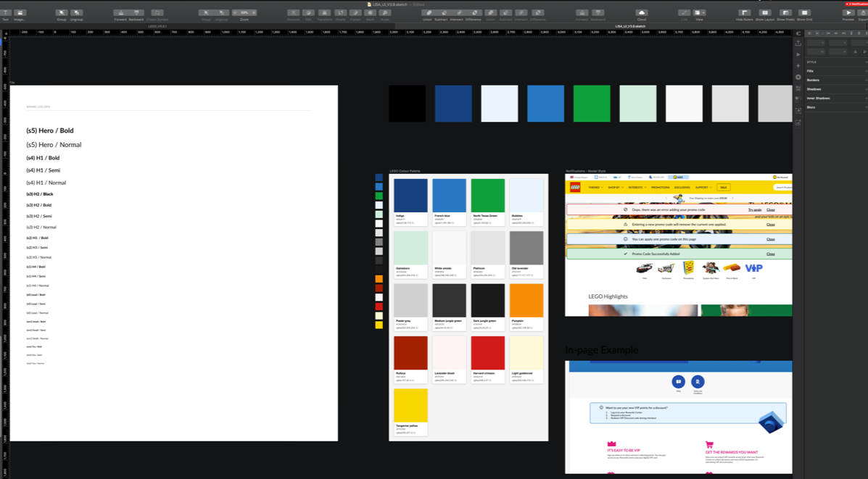Select the Scissors tool
This screenshot has width=868, height=479.
pos(294,13)
